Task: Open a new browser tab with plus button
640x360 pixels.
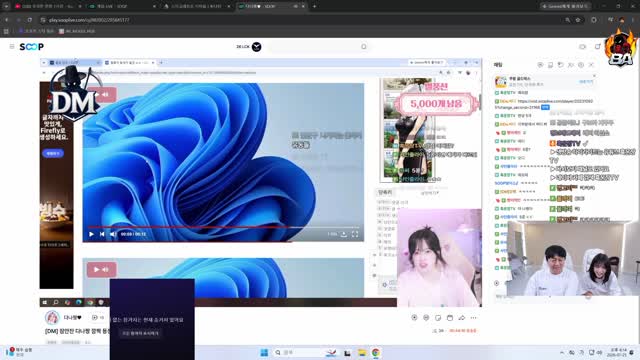Action: (314, 6)
